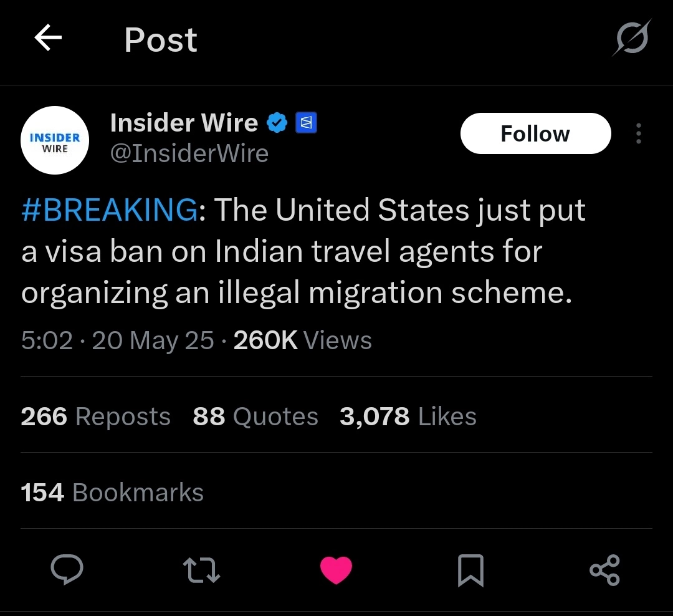View the 3,078 Likes list

408,416
